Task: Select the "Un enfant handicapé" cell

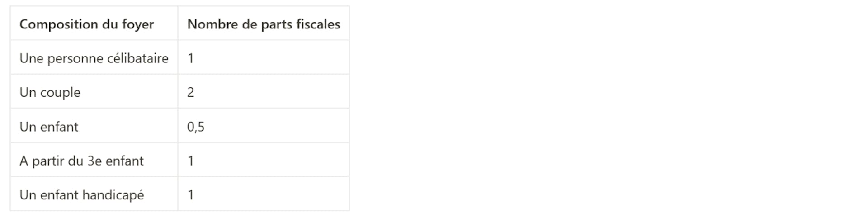Action: pyautogui.click(x=81, y=195)
